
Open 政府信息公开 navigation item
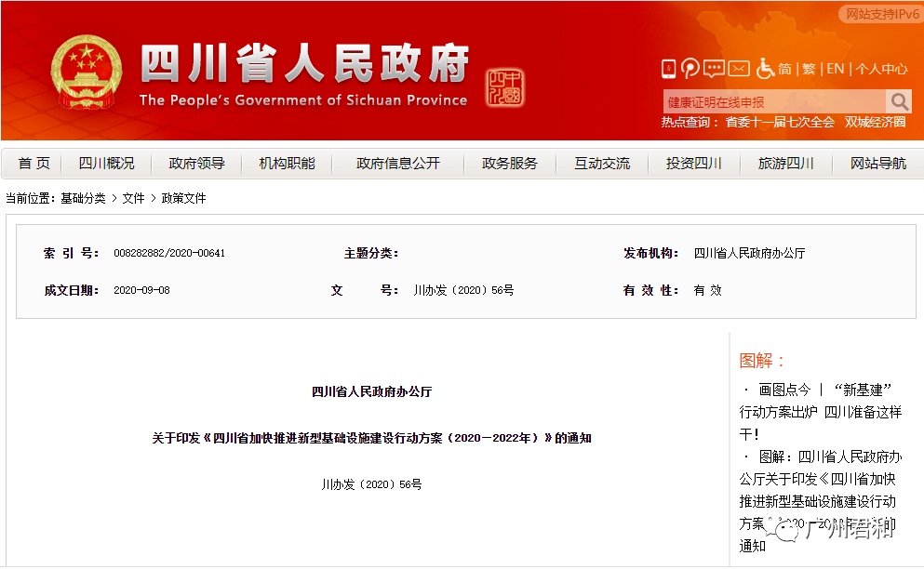(398, 163)
